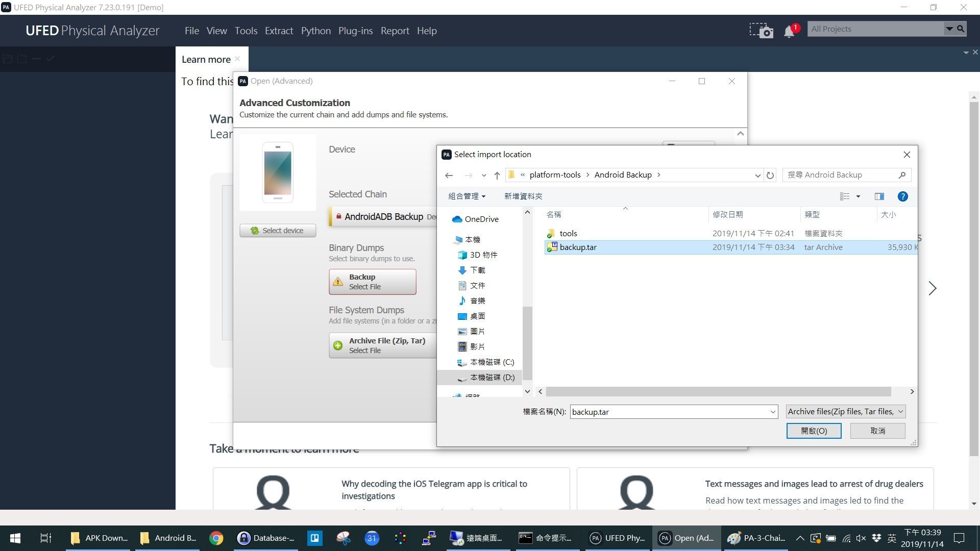Screen dimensions: 980x551
Task: Refresh the Android Backup folder listing
Action: [770, 175]
